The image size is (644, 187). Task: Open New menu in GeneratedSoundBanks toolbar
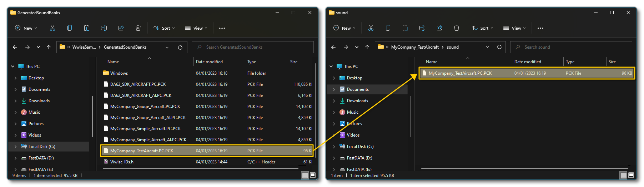pos(26,28)
